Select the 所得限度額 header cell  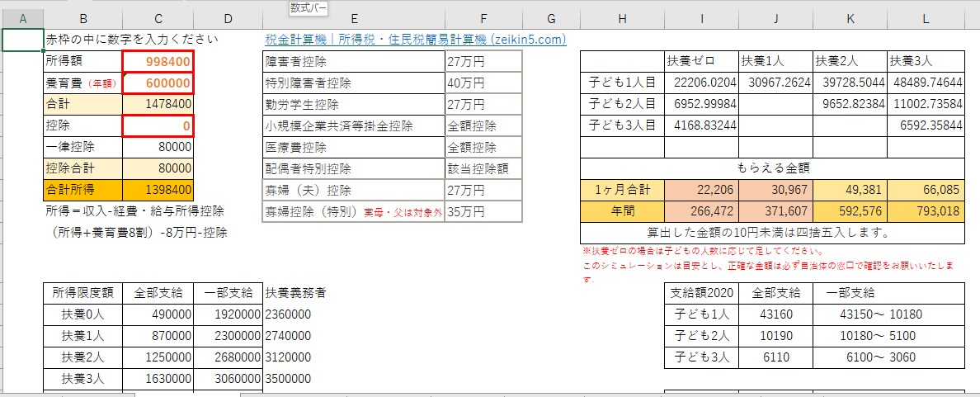pyautogui.click(x=83, y=293)
